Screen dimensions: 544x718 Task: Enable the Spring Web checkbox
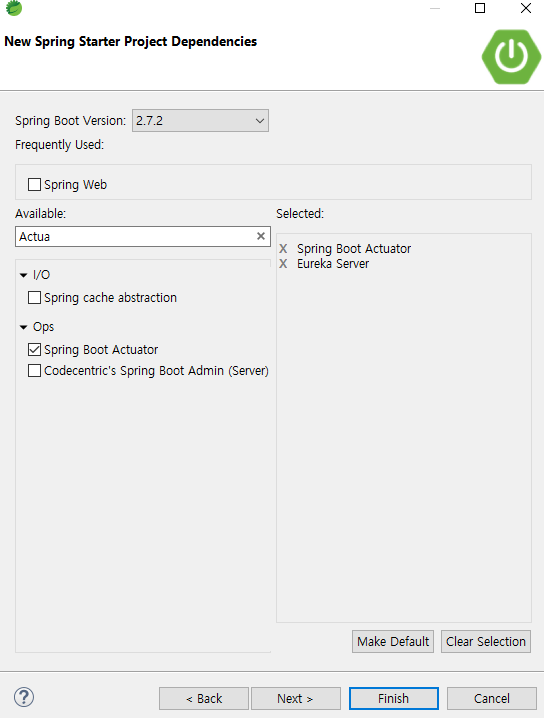coord(34,185)
